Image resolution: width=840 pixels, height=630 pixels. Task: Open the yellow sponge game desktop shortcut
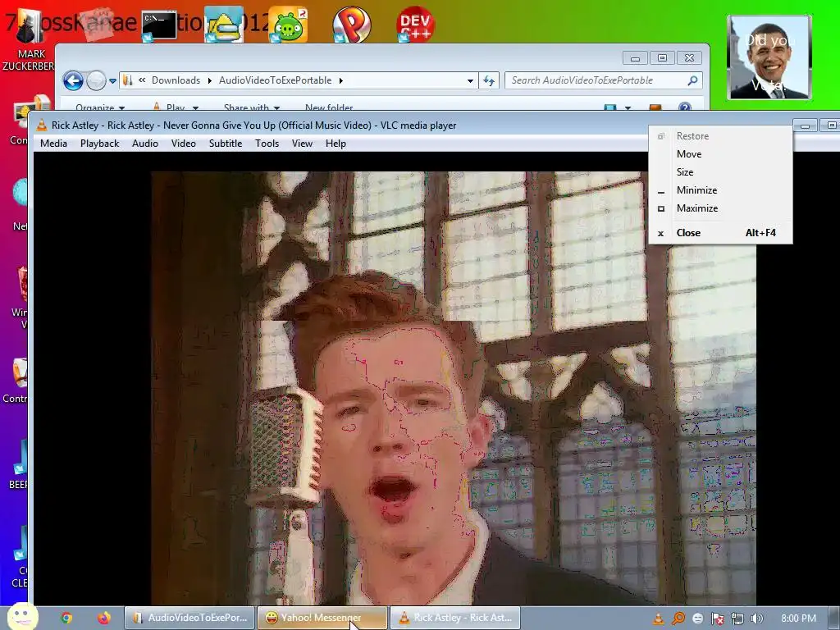point(223,25)
